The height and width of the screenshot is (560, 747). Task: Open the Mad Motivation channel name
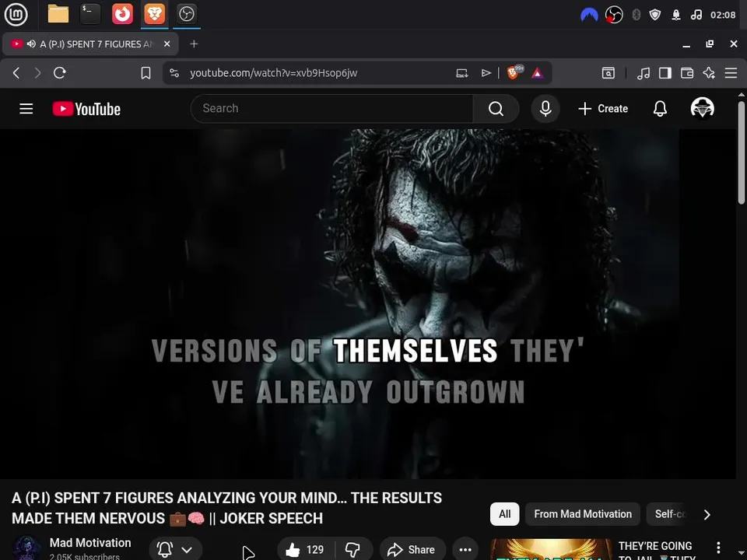click(x=90, y=543)
